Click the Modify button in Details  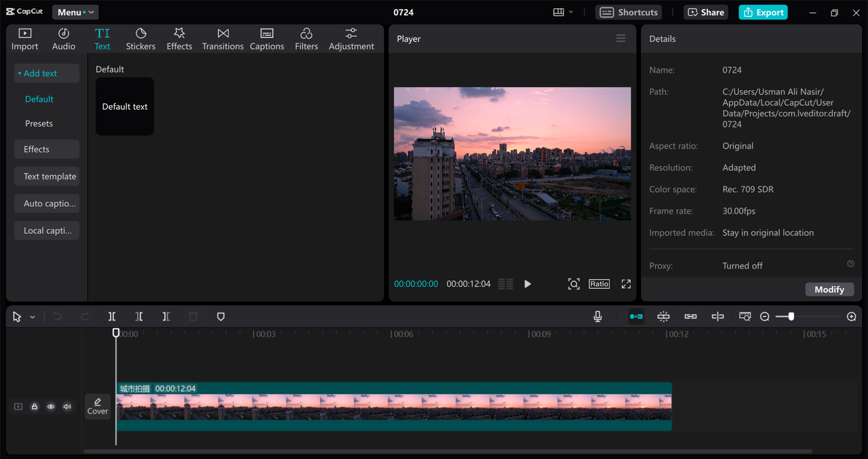point(829,290)
